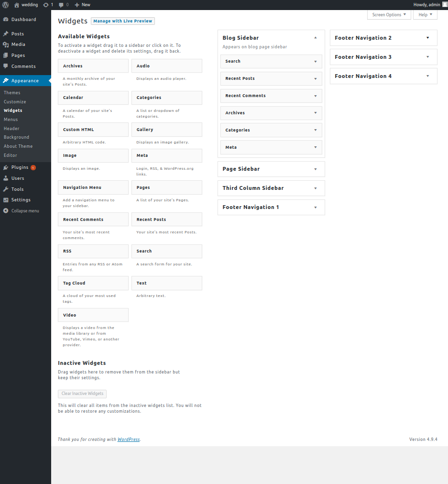
Task: Click the updates icon in admin bar
Action: pyautogui.click(x=45, y=5)
